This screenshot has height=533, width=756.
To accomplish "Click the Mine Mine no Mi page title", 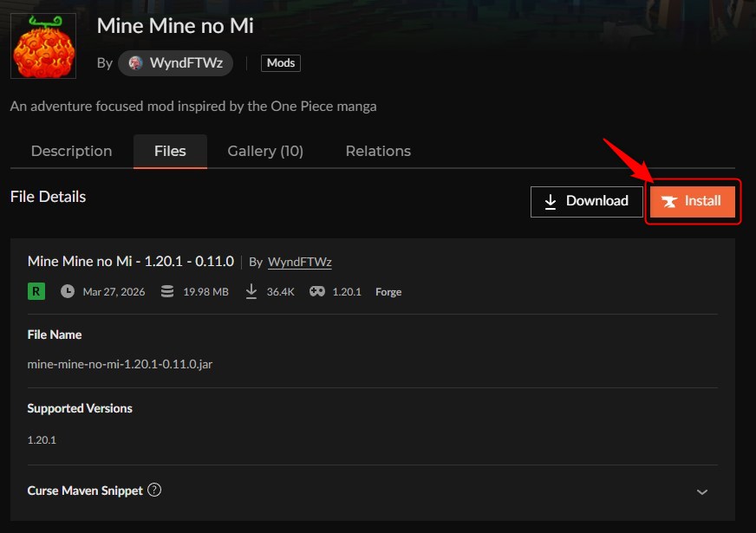I will tap(175, 26).
